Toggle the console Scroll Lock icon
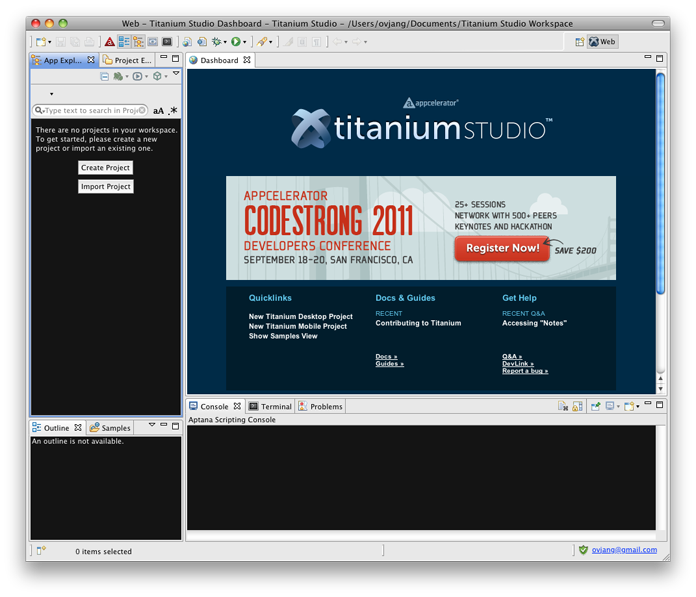The height and width of the screenshot is (597, 696). point(577,406)
